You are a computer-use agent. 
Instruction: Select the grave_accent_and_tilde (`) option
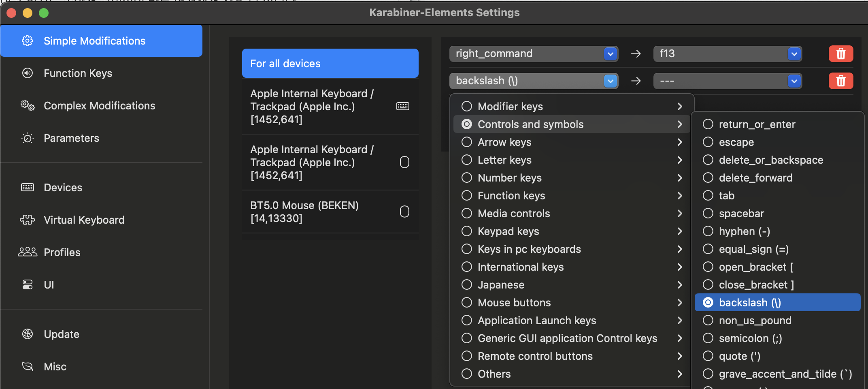(x=777, y=374)
